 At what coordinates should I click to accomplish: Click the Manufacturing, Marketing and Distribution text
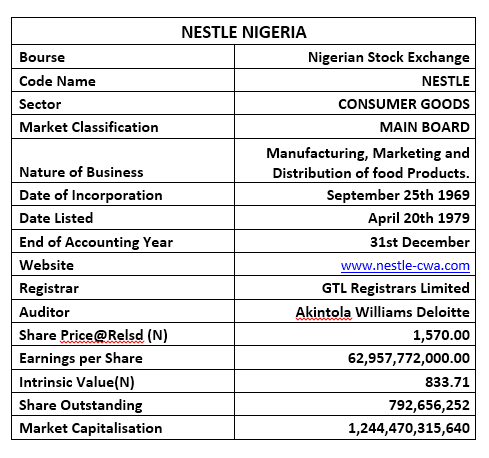[x=368, y=163]
